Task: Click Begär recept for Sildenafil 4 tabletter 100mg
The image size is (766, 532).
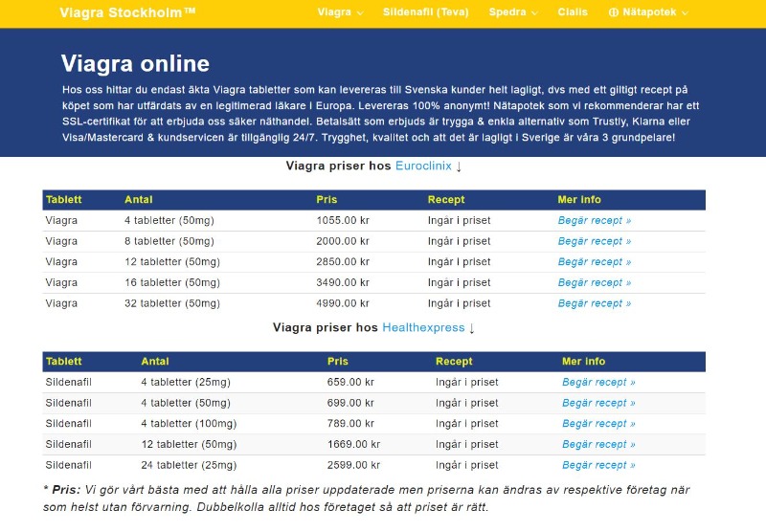Action: click(598, 424)
